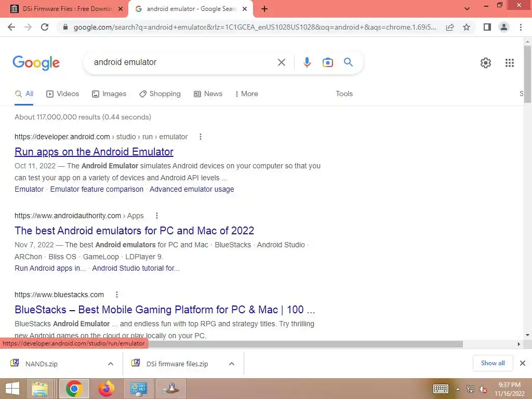532x399 pixels.
Task: Open the Google apps grid
Action: click(x=510, y=63)
